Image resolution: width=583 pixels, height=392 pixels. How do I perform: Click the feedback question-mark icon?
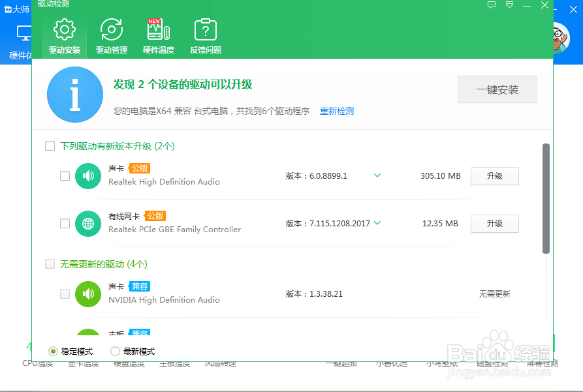click(x=206, y=29)
